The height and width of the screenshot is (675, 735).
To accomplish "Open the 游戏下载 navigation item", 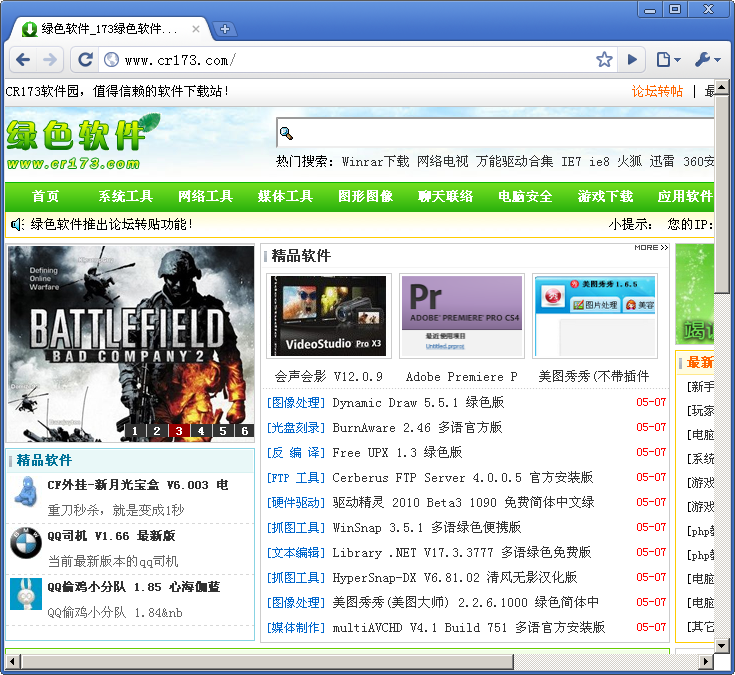I will [605, 196].
